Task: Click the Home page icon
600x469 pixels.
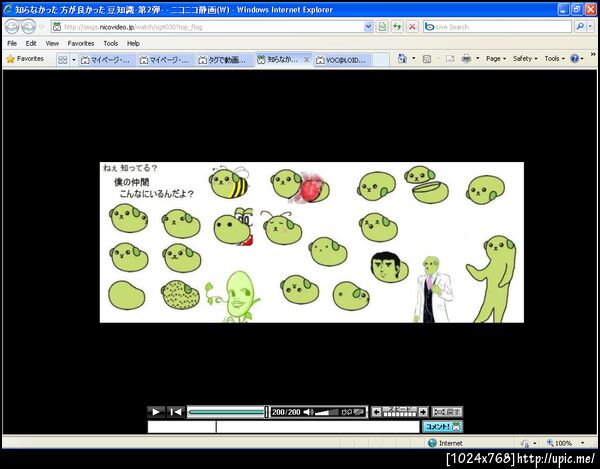Action: click(402, 59)
